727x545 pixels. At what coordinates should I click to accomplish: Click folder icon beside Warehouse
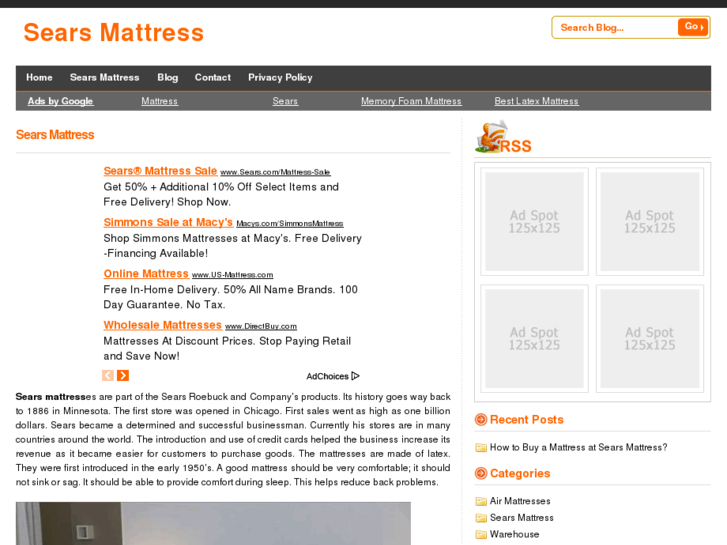(x=481, y=534)
